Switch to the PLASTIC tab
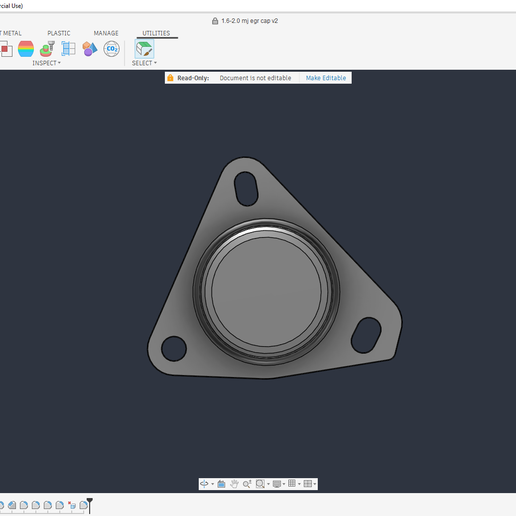The width and height of the screenshot is (516, 516). (59, 33)
